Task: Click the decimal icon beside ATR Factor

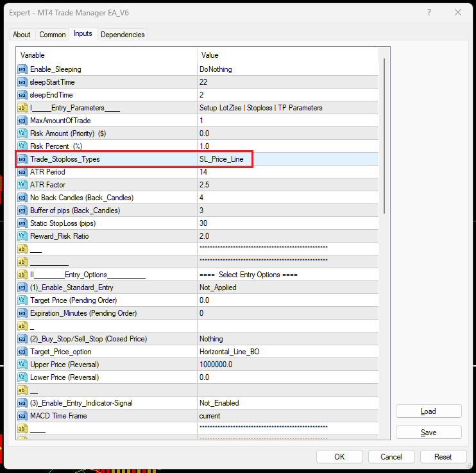Action: tap(22, 185)
